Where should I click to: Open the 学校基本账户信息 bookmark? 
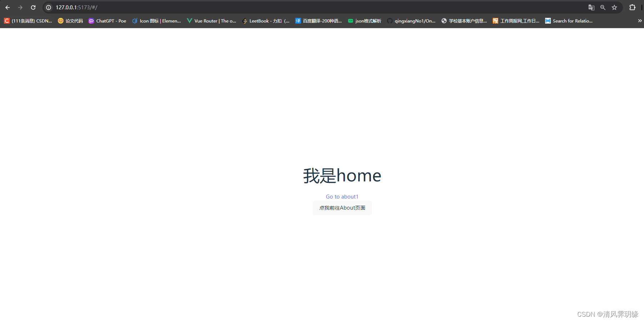click(464, 21)
